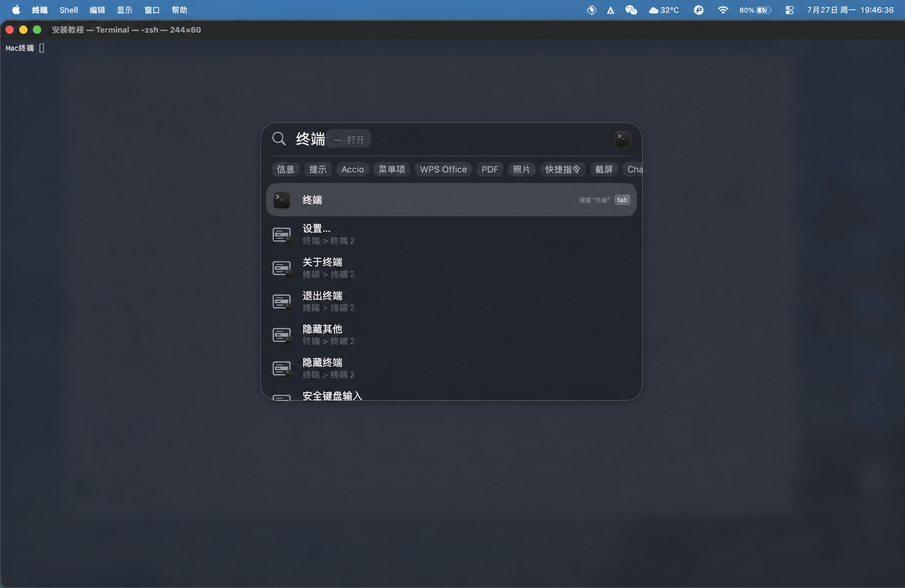The width and height of the screenshot is (905, 588).
Task: Click the menu icon beside 隐藏其他
Action: pyautogui.click(x=282, y=335)
